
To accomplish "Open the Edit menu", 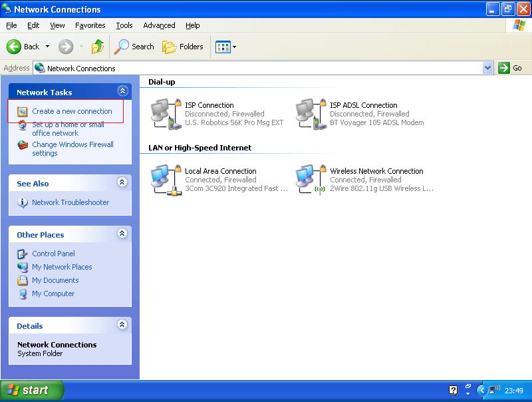I will [x=33, y=25].
